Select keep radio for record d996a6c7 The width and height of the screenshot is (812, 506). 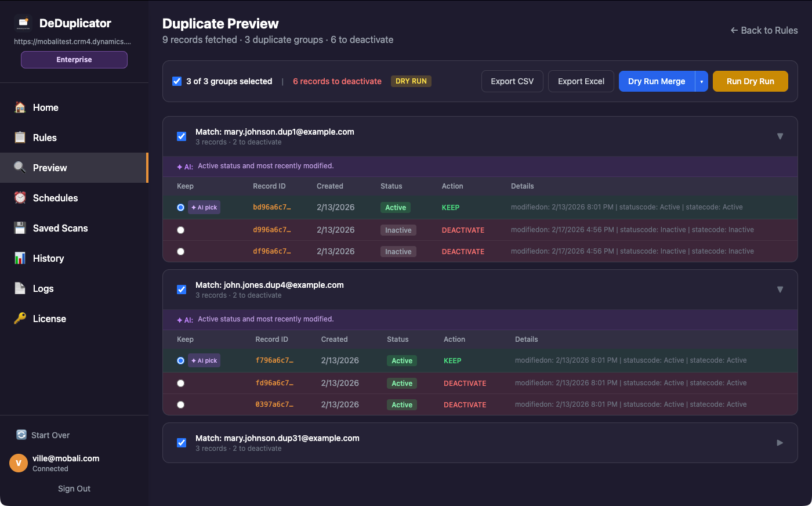pyautogui.click(x=180, y=230)
